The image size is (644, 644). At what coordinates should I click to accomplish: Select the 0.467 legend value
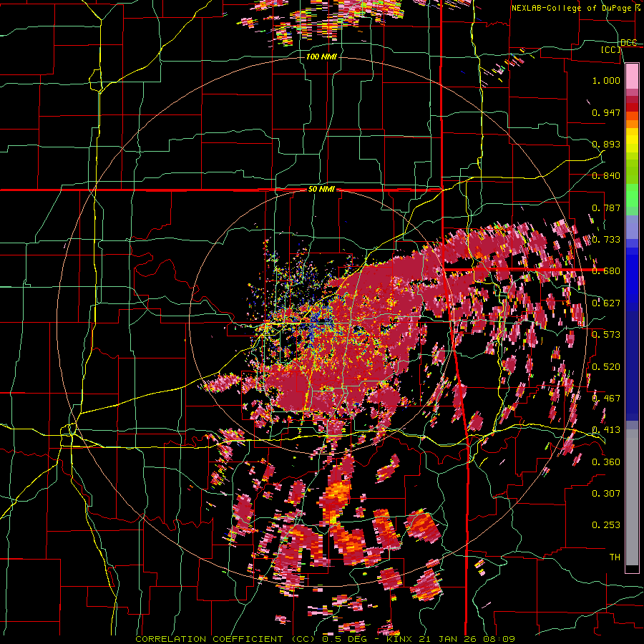point(606,399)
